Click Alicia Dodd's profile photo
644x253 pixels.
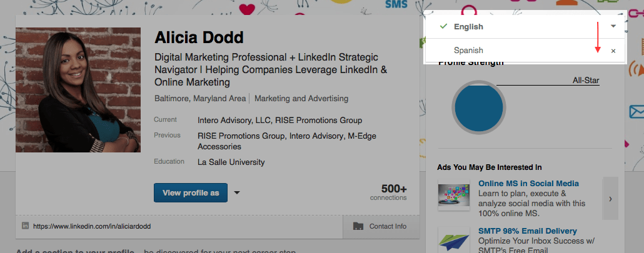[78, 90]
